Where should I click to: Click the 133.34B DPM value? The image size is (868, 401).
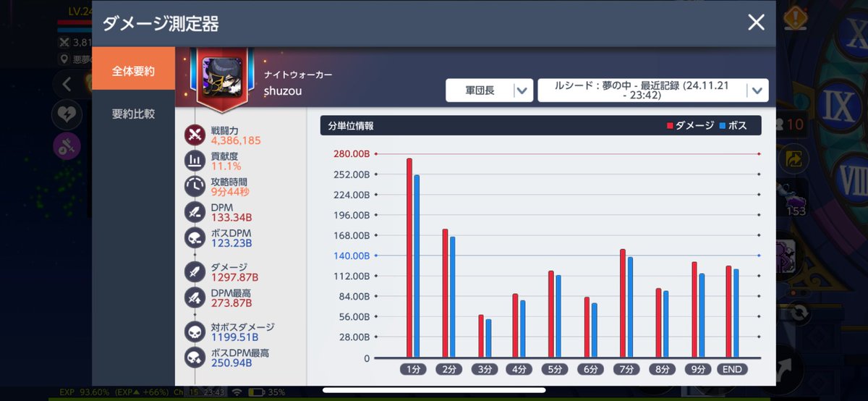[231, 217]
